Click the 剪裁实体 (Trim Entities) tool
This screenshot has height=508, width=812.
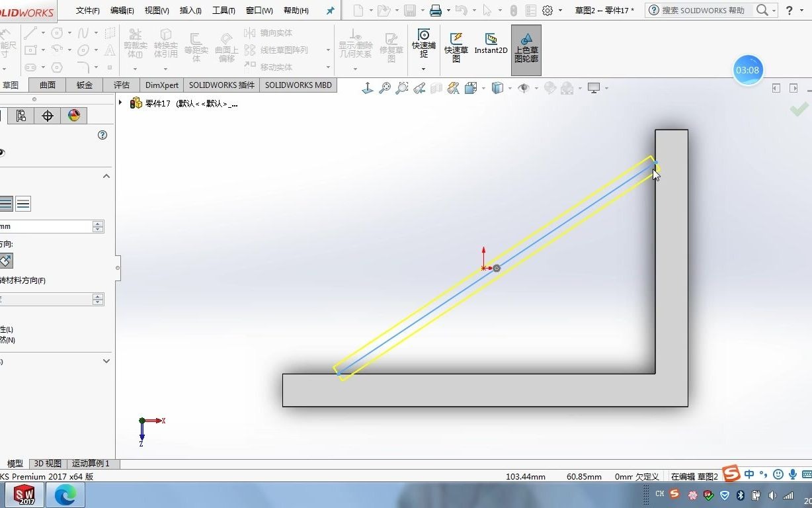click(x=135, y=46)
